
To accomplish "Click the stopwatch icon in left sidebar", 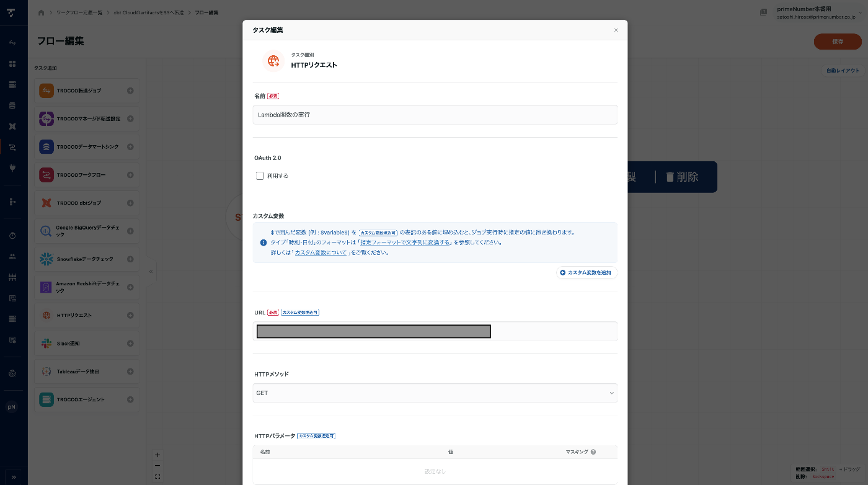I will point(12,235).
